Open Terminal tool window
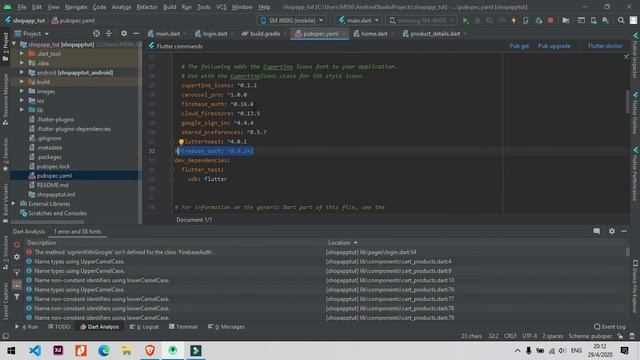Viewport: 640px width, 360px height. point(183,327)
